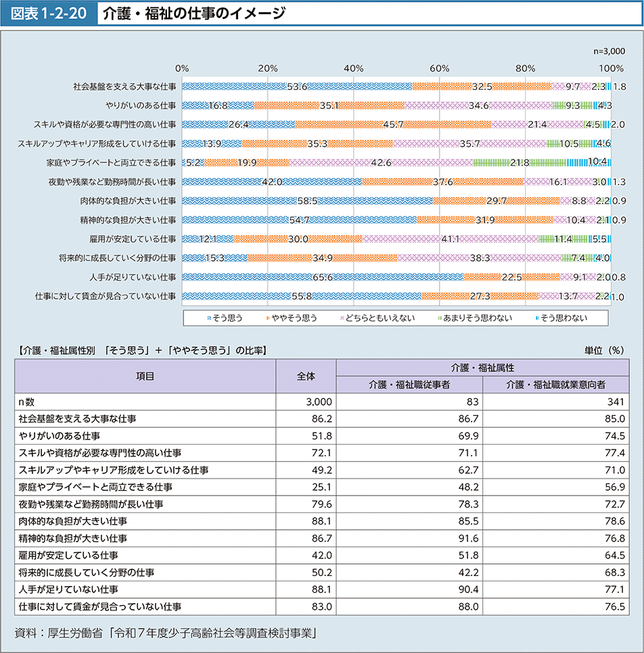This screenshot has height=653, width=644.
Task: Click the 21.8 bar segment value
Action: tap(520, 163)
